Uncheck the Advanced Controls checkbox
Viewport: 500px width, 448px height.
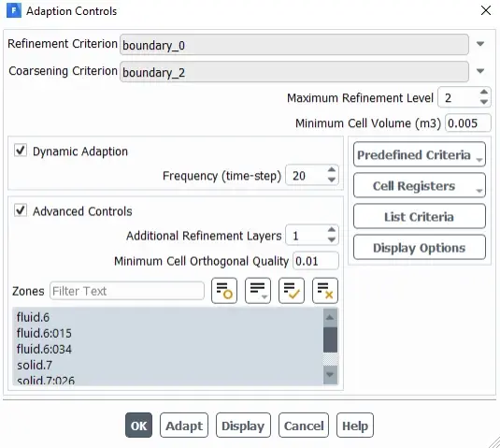[x=21, y=210]
